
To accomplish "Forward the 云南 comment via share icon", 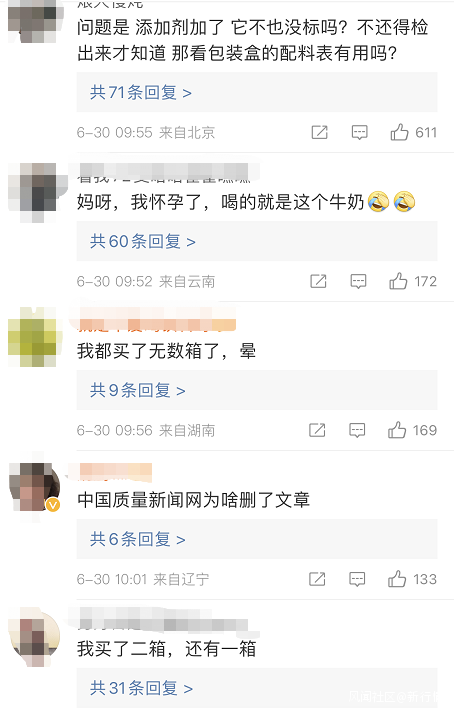I will (x=318, y=281).
